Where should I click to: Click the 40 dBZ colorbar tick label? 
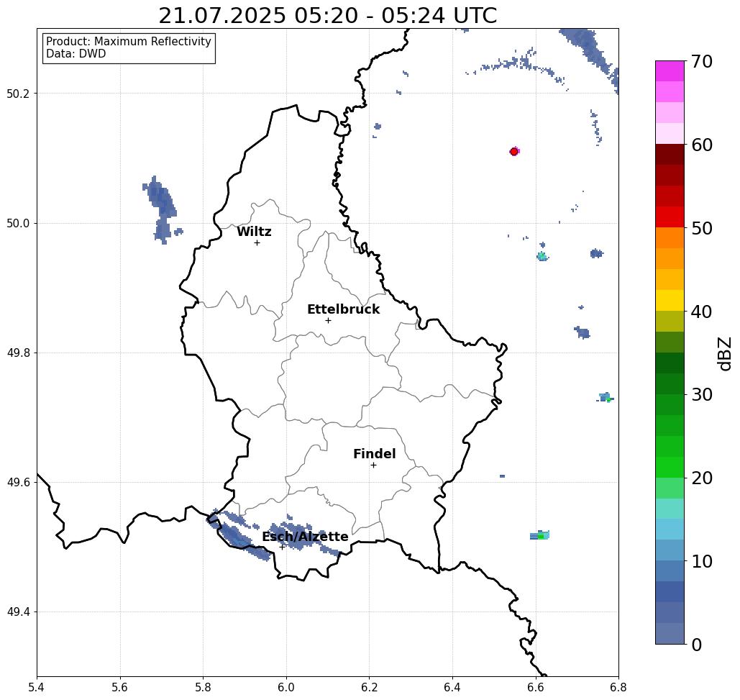point(702,312)
